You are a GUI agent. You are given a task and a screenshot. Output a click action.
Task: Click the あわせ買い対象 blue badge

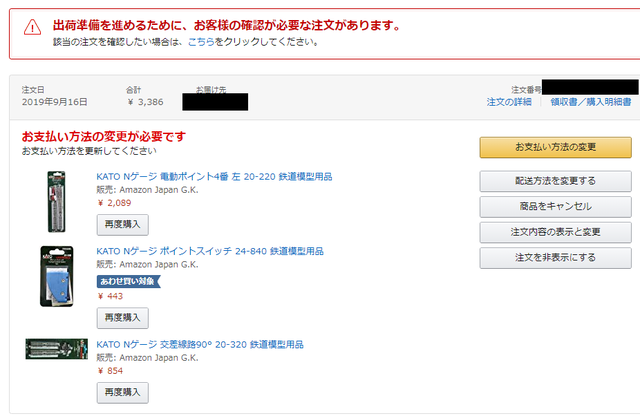[128, 281]
